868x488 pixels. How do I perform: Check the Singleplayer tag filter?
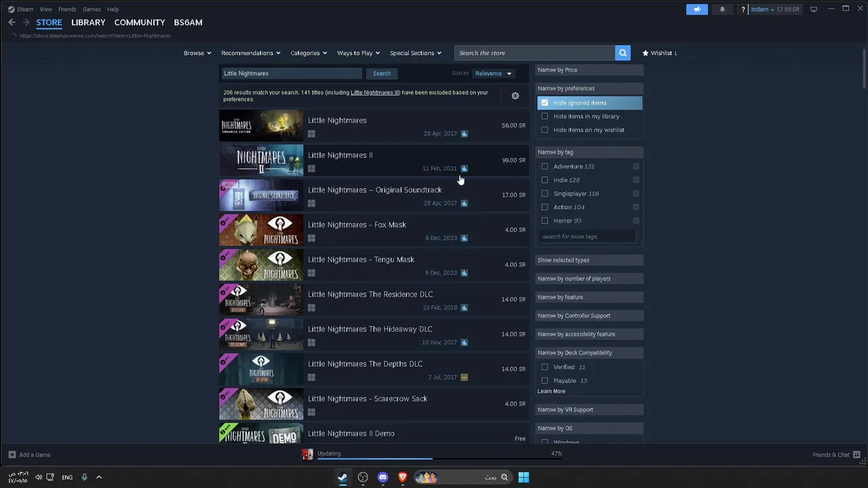tap(545, 194)
